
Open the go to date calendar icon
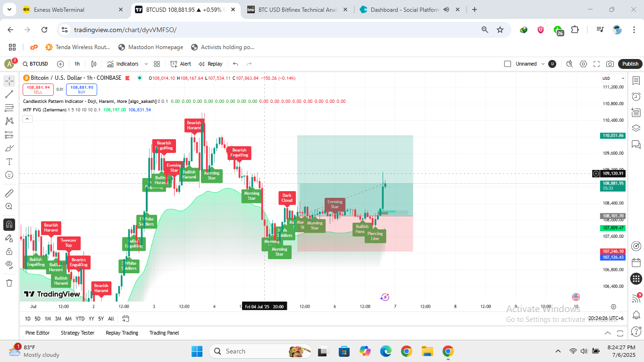tap(125, 319)
